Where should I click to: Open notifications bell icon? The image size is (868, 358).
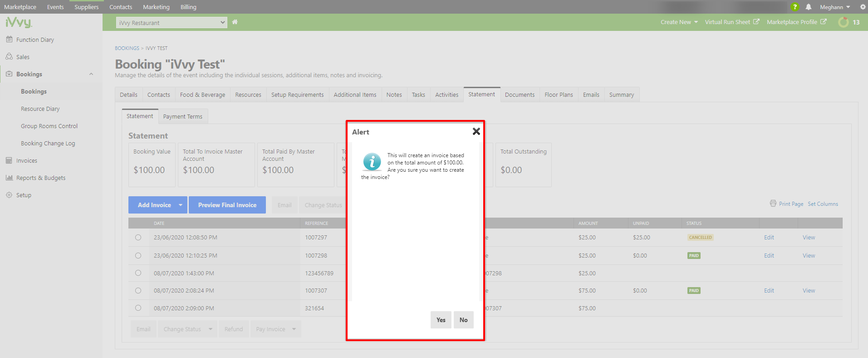pos(809,7)
